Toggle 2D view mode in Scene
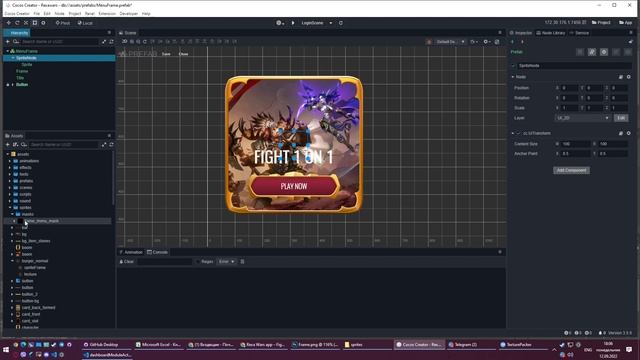This screenshot has height=360, width=640. tap(124, 41)
